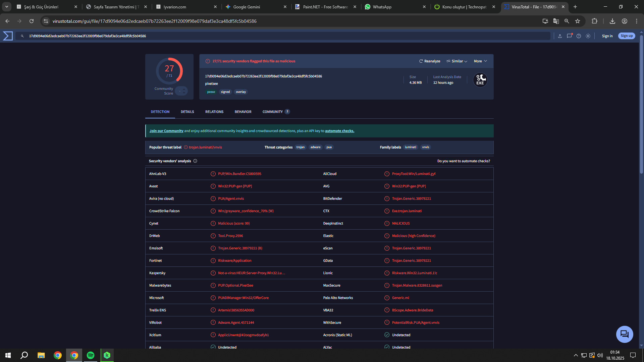Click info icon beside Security vendors' analysis
644x362 pixels.
[195, 161]
